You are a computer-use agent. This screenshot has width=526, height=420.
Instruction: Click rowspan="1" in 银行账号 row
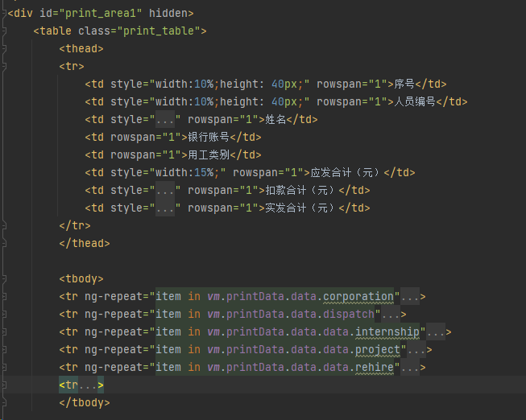pos(146,137)
